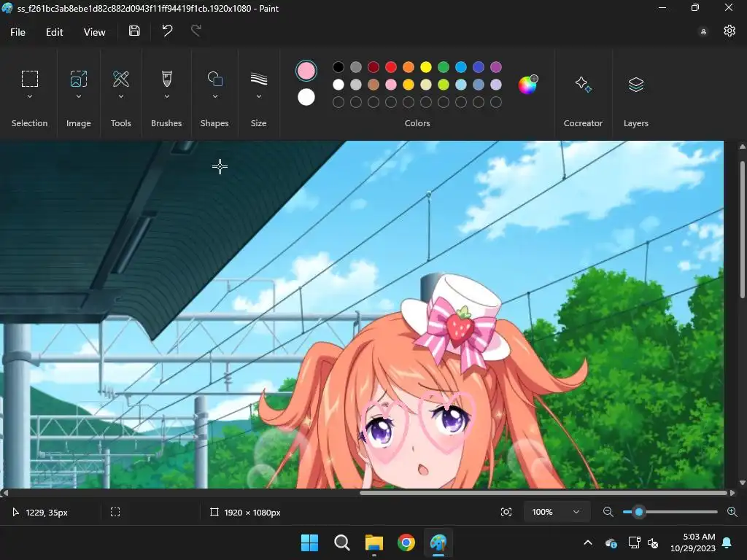Click the muted volume tray icon
This screenshot has height=560, width=747.
653,542
